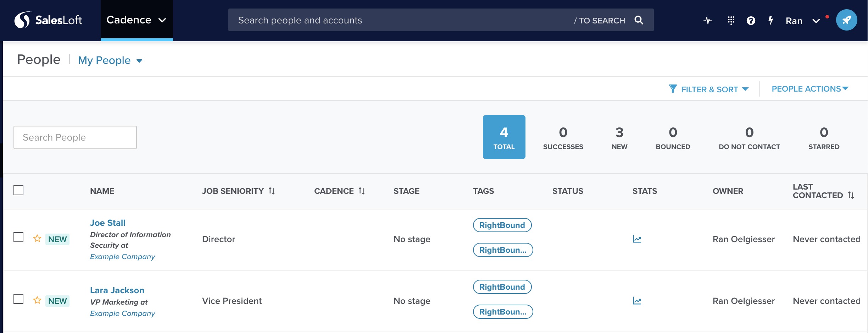This screenshot has height=333, width=868.
Task: Click Lara Jackson's No stage cell
Action: pyautogui.click(x=412, y=301)
